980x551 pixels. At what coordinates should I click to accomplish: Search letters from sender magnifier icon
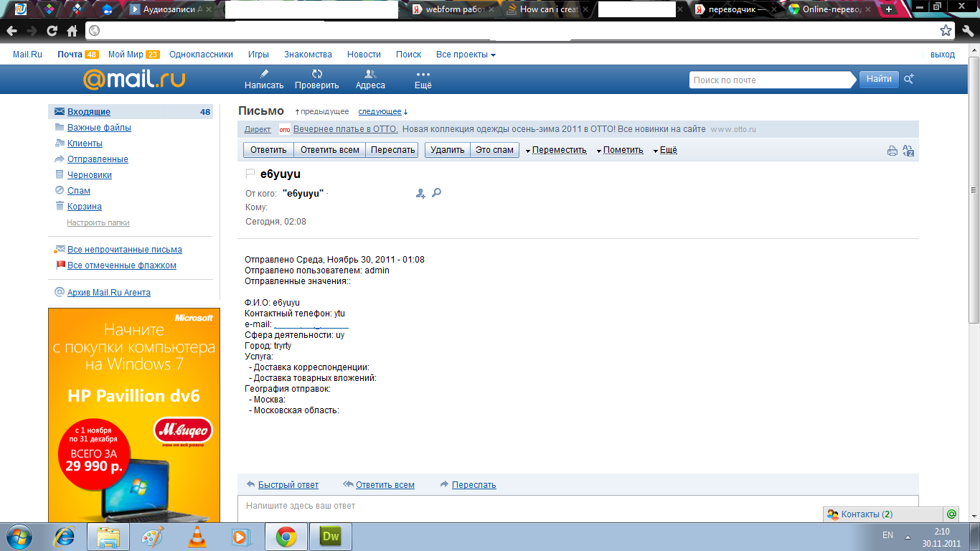pos(436,193)
